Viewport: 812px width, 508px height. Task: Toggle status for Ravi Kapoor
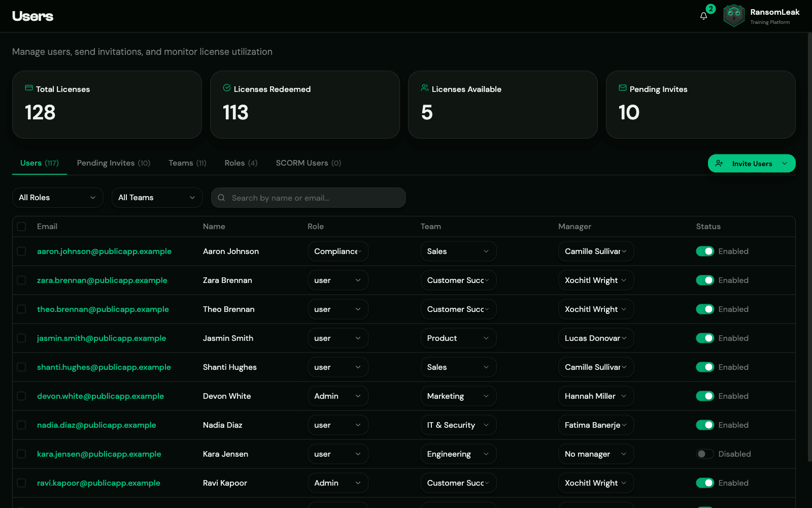(705, 483)
